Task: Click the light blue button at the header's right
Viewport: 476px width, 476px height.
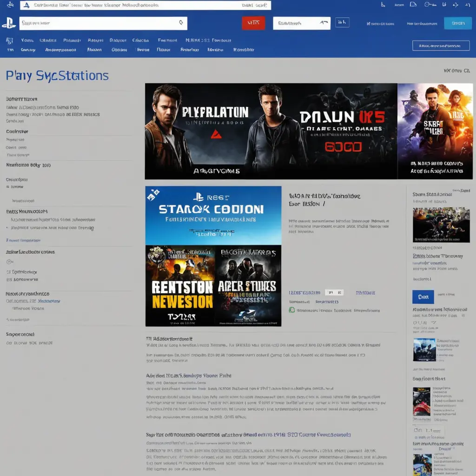Action: coord(457,23)
